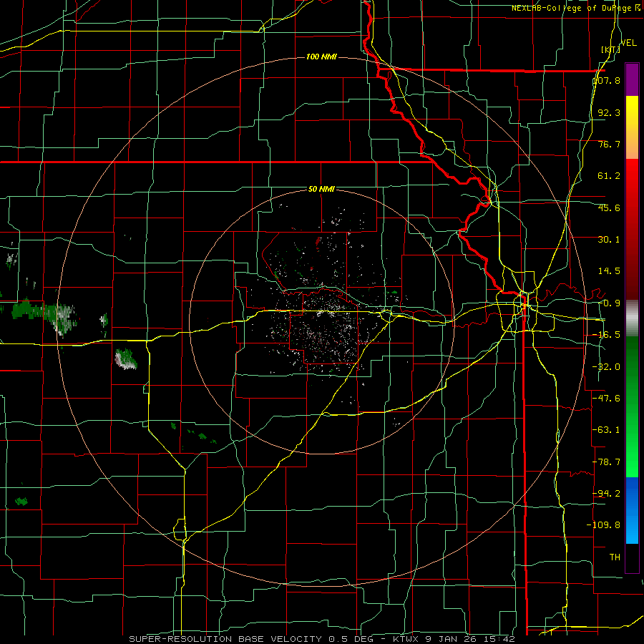Click the 45.6 velocity scale value

click(x=609, y=208)
